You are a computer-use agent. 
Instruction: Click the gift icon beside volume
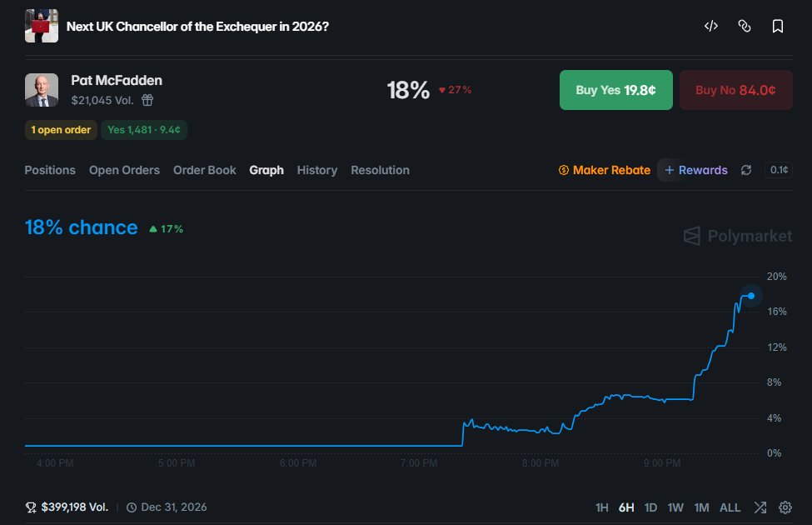tap(147, 100)
